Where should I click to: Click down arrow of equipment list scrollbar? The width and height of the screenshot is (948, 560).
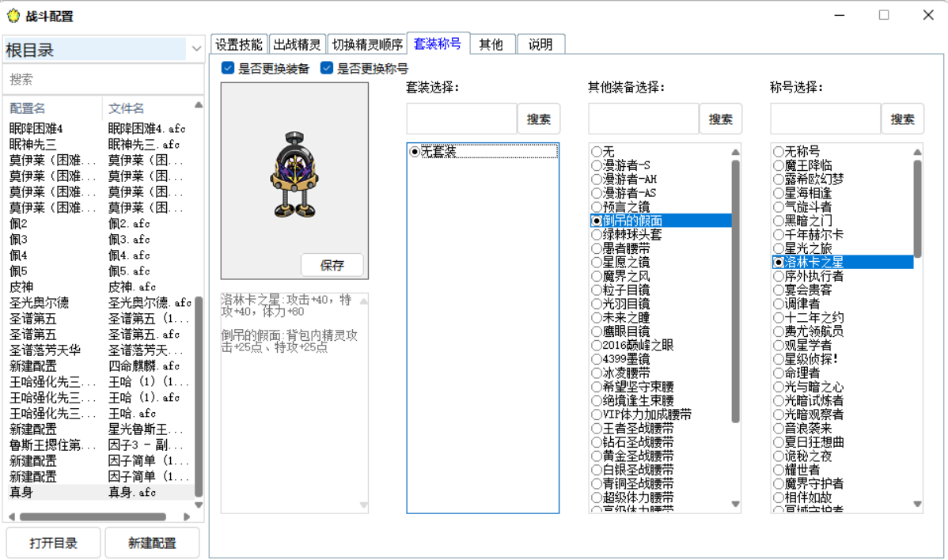(735, 504)
